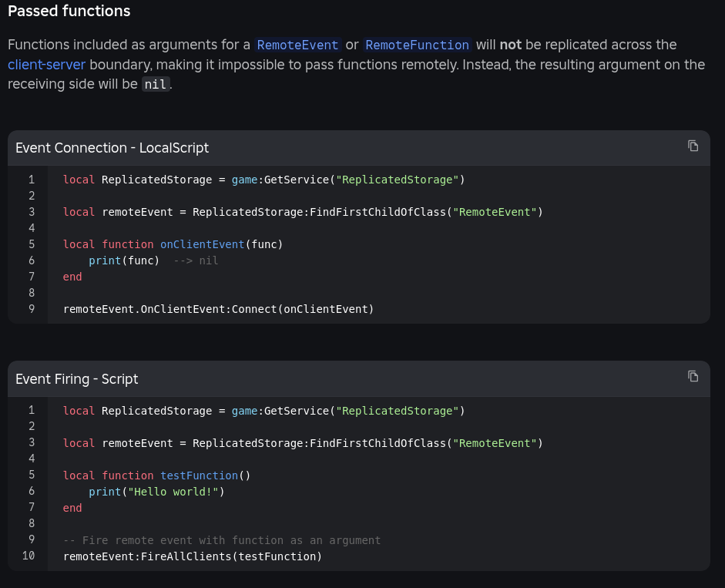The width and height of the screenshot is (725, 588).
Task: Click the Event Firing - Script title
Action: coord(77,379)
